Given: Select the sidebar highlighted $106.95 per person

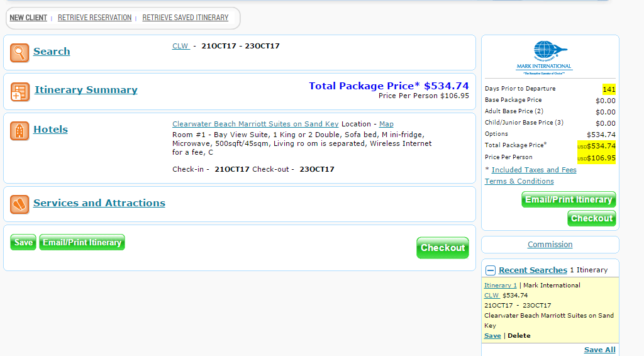Looking at the screenshot, I should [x=596, y=158].
